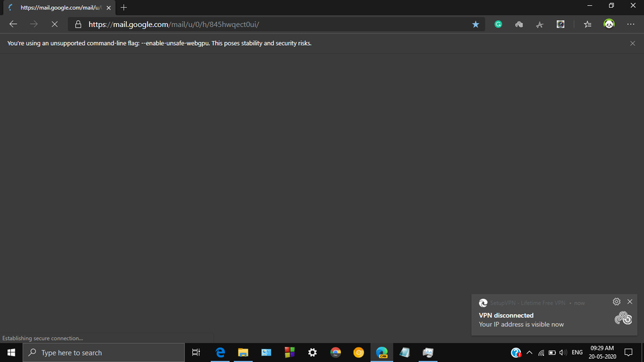The height and width of the screenshot is (362, 644).
Task: Dismiss the unsupported command-line flag warning
Action: pos(632,44)
